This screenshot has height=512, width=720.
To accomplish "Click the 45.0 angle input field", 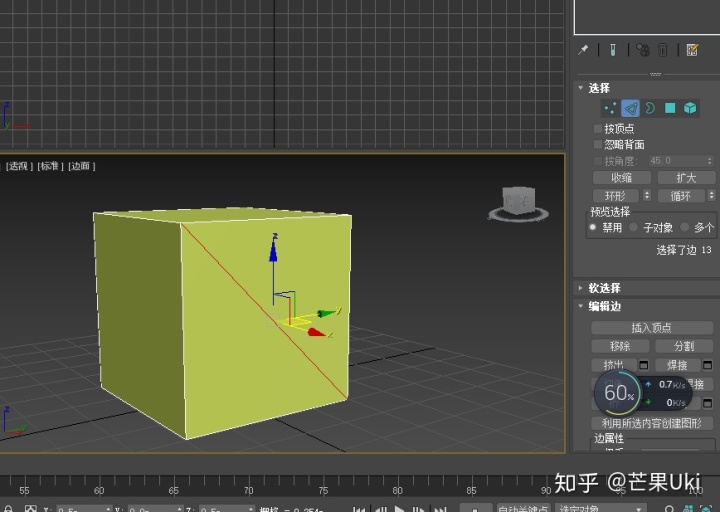I will coord(677,161).
